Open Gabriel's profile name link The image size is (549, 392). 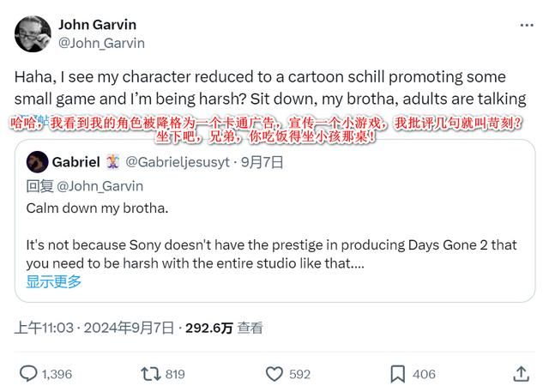(x=75, y=162)
